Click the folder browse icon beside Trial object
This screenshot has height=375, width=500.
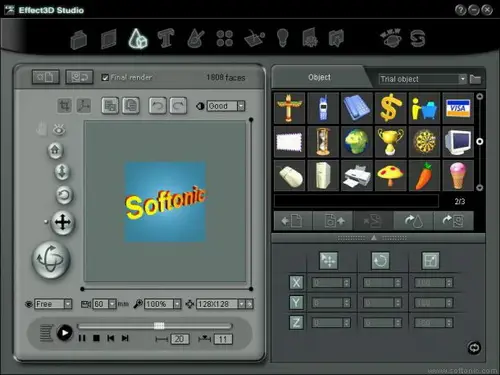point(475,79)
